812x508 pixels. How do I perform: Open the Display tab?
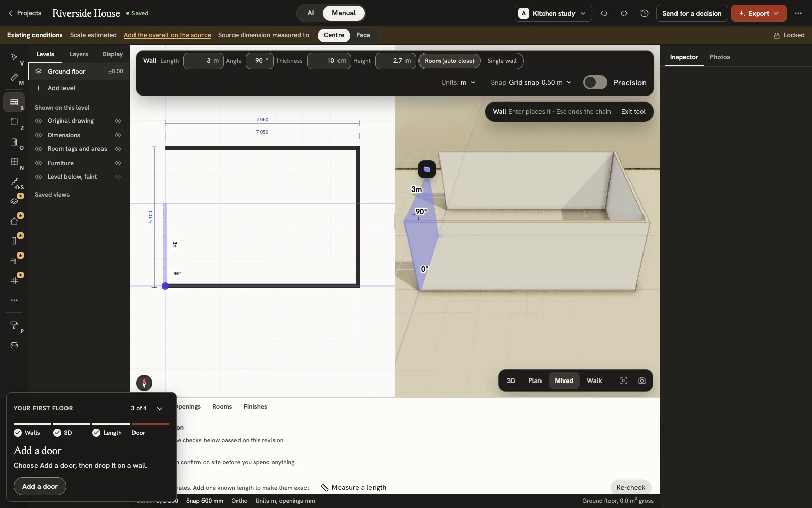pyautogui.click(x=112, y=54)
